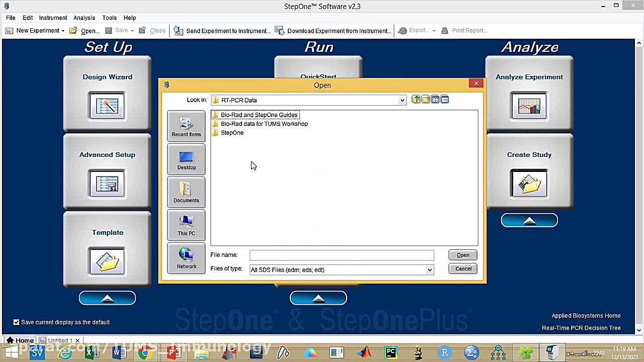Expand the Look in folder dropdown
Screen dimensions: 644x362
[402, 100]
